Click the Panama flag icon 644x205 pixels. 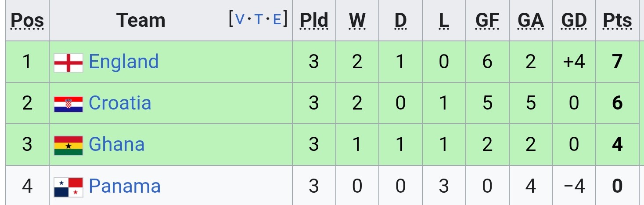click(x=68, y=187)
